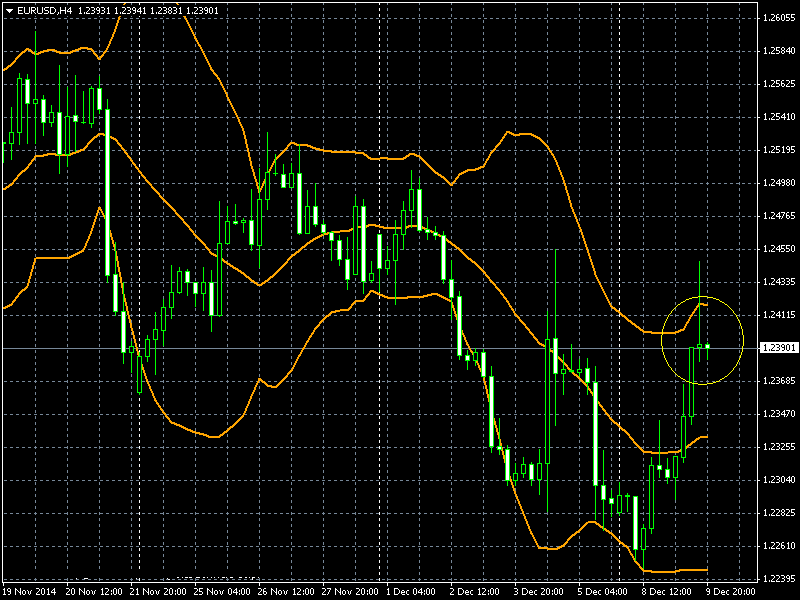Click the open price value 1.23931

[96, 10]
